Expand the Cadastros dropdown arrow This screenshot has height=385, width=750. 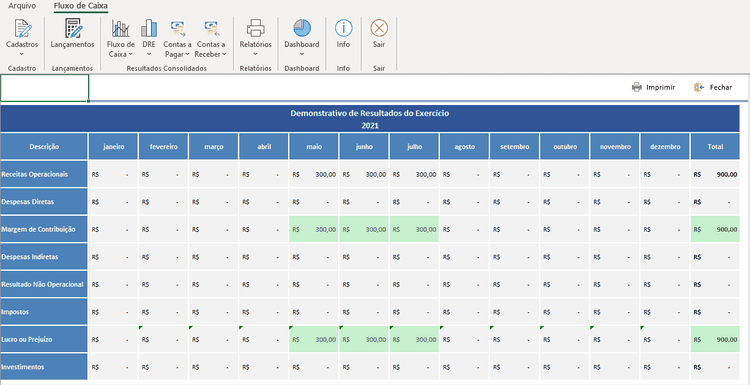pos(22,54)
